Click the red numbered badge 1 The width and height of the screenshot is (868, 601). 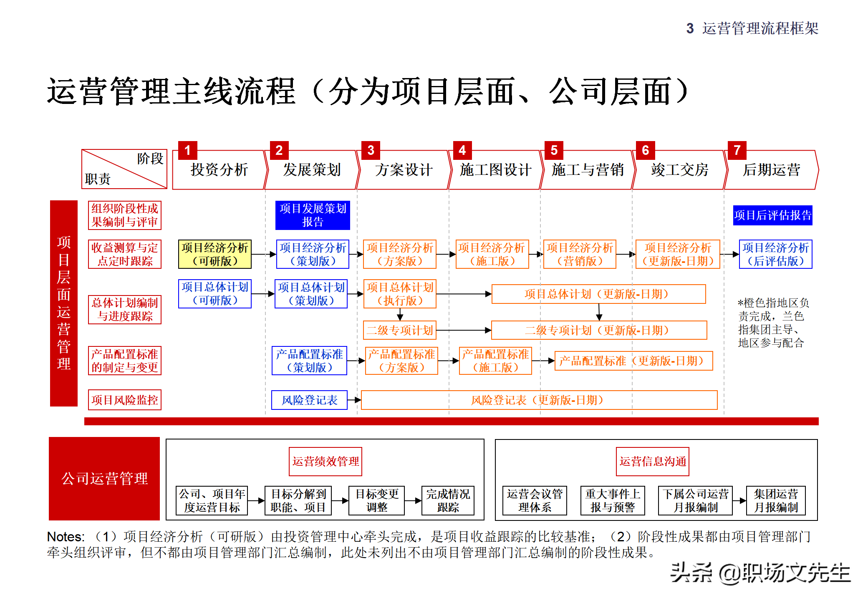[x=188, y=152]
